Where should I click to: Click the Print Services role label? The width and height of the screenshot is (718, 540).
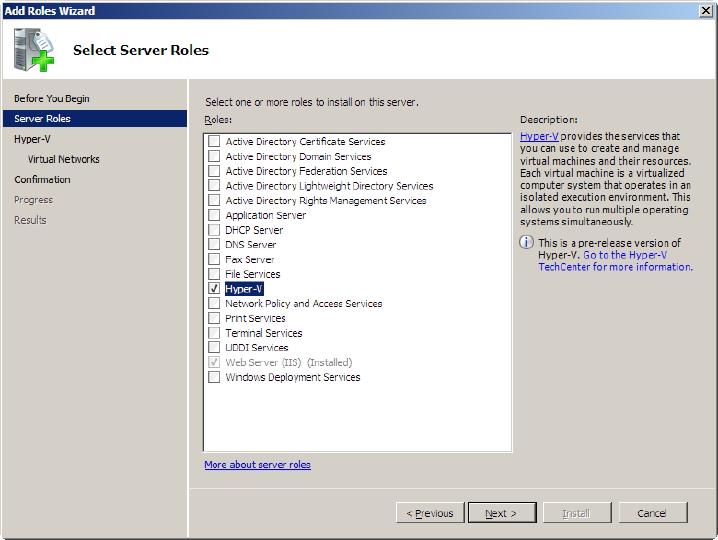[255, 318]
